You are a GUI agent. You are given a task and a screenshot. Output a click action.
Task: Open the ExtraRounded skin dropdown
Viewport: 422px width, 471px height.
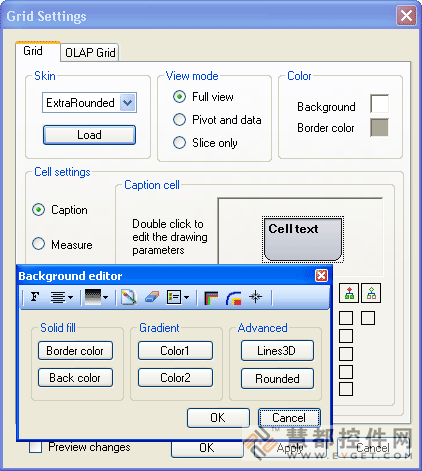[x=128, y=103]
